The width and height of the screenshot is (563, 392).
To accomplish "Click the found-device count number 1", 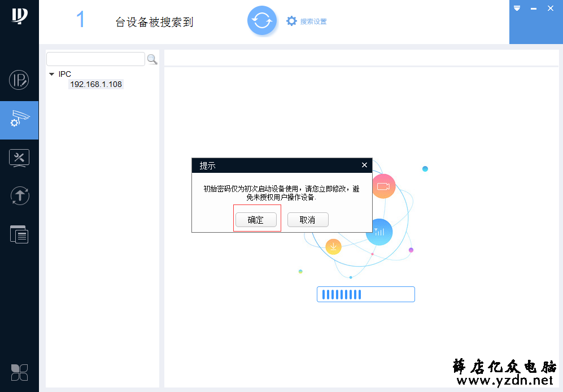I will [x=81, y=19].
